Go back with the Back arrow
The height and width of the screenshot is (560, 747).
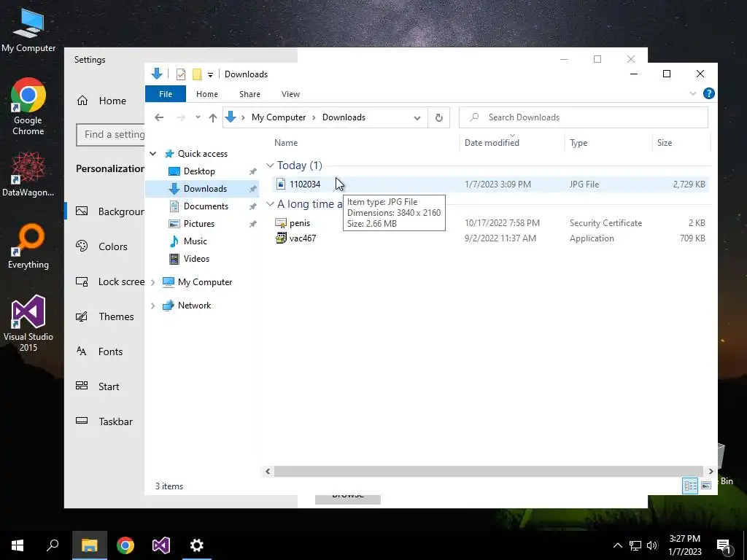pyautogui.click(x=159, y=117)
